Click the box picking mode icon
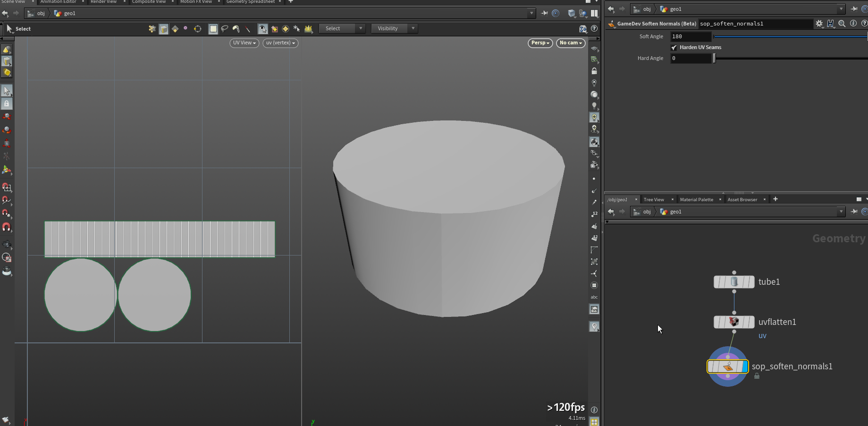Viewport: 868px width, 426px height. pyautogui.click(x=213, y=29)
